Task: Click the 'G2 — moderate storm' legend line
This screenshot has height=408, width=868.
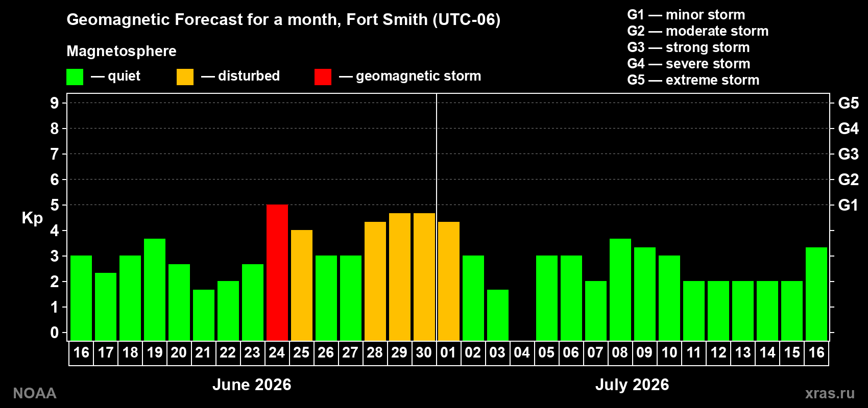Action: click(x=697, y=31)
